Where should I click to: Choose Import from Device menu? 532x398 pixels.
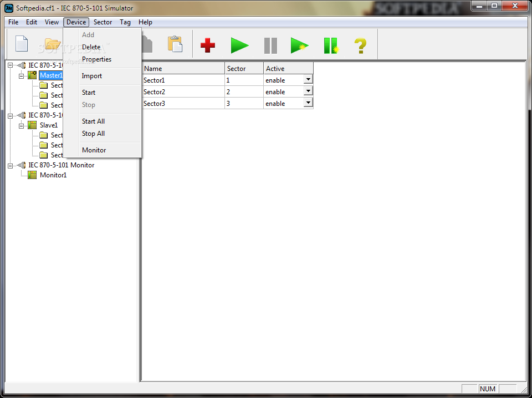[103, 75]
